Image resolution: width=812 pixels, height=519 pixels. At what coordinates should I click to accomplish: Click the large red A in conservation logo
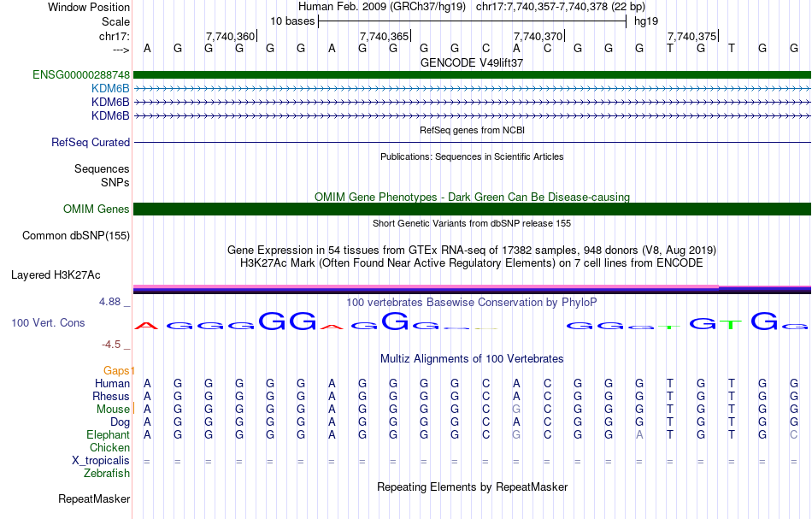(x=146, y=325)
